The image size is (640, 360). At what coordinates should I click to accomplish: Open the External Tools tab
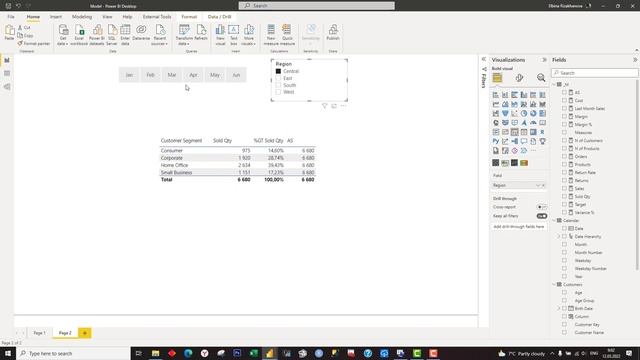click(x=157, y=17)
